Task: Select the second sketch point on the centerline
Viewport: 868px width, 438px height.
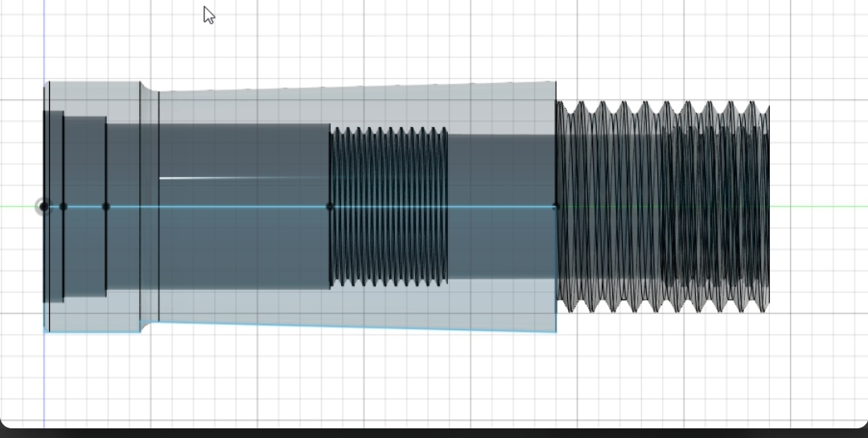Action: 64,207
